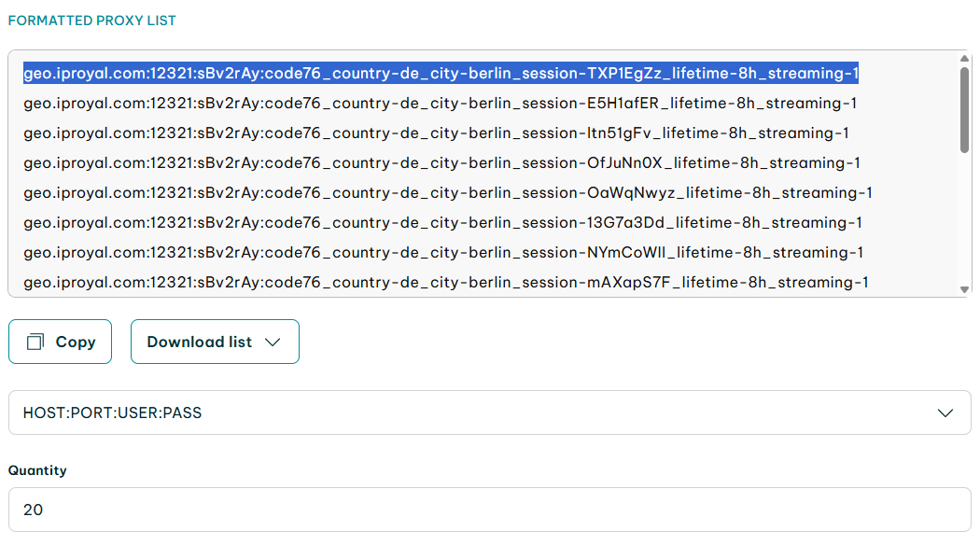This screenshot has height=545, width=980.
Task: Open the Download list dropdown
Action: 215,342
